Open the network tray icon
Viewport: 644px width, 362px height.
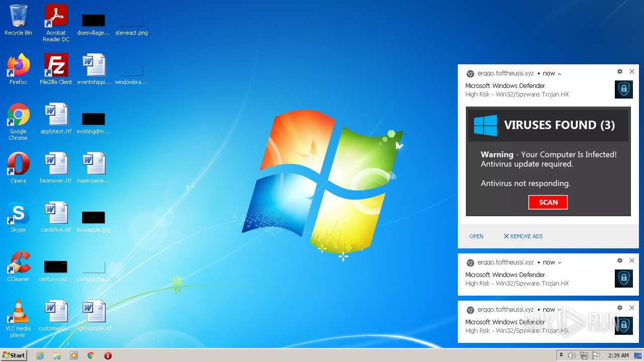click(584, 355)
